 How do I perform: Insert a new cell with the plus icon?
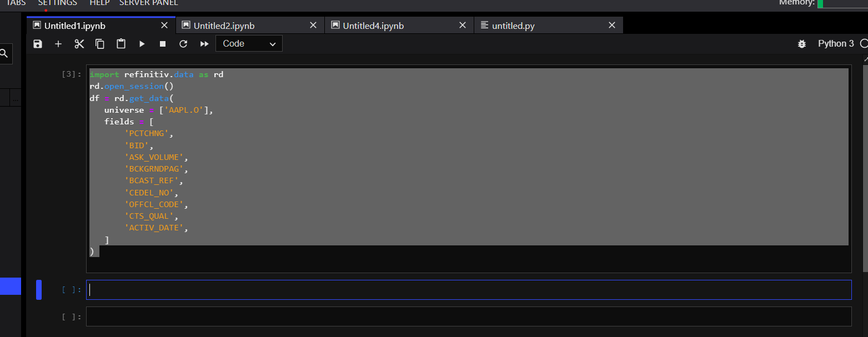click(x=58, y=44)
